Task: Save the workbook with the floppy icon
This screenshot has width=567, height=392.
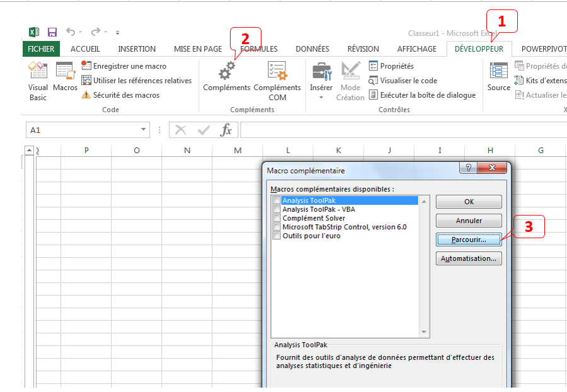Action: click(x=52, y=32)
